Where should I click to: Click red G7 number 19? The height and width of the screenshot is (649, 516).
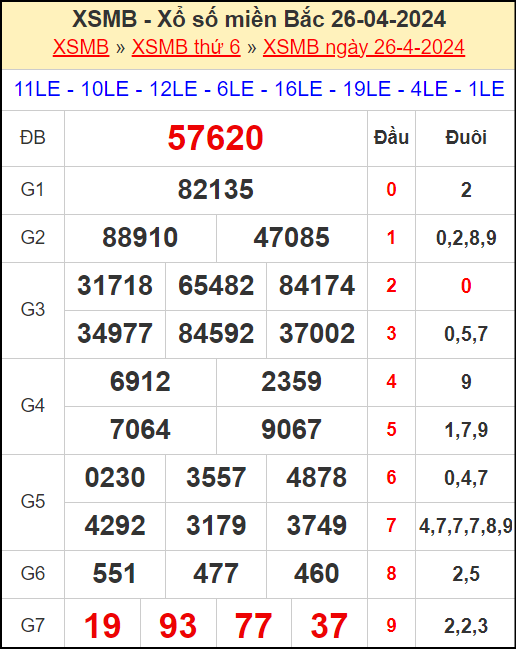102,625
